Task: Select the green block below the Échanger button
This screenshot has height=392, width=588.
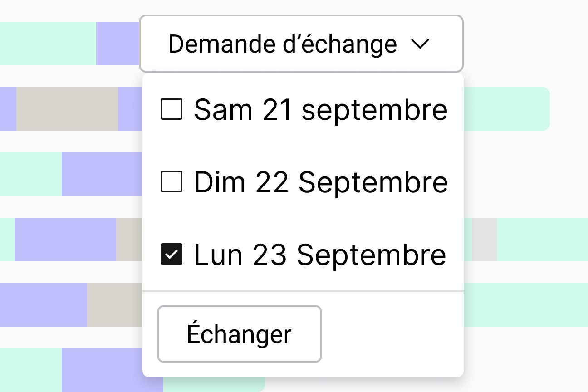Action: point(213,385)
